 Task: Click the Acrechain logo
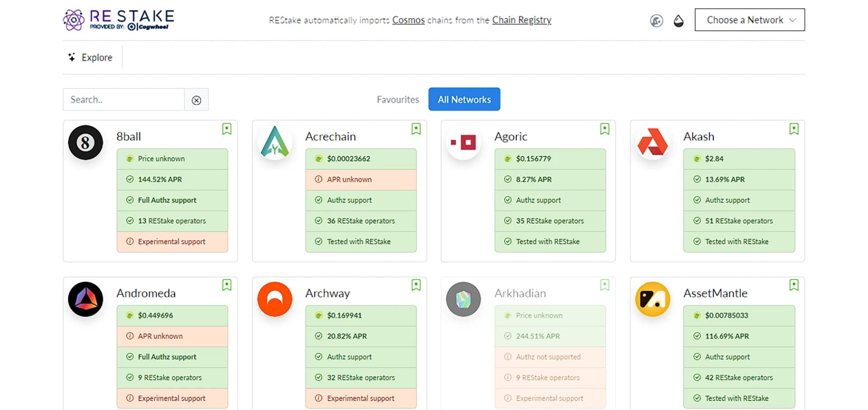pos(275,142)
